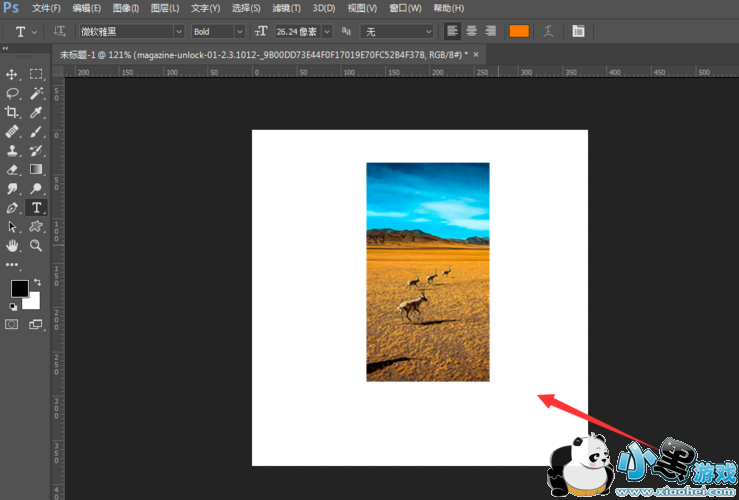Select the Pen tool
The height and width of the screenshot is (500, 739).
click(x=13, y=207)
